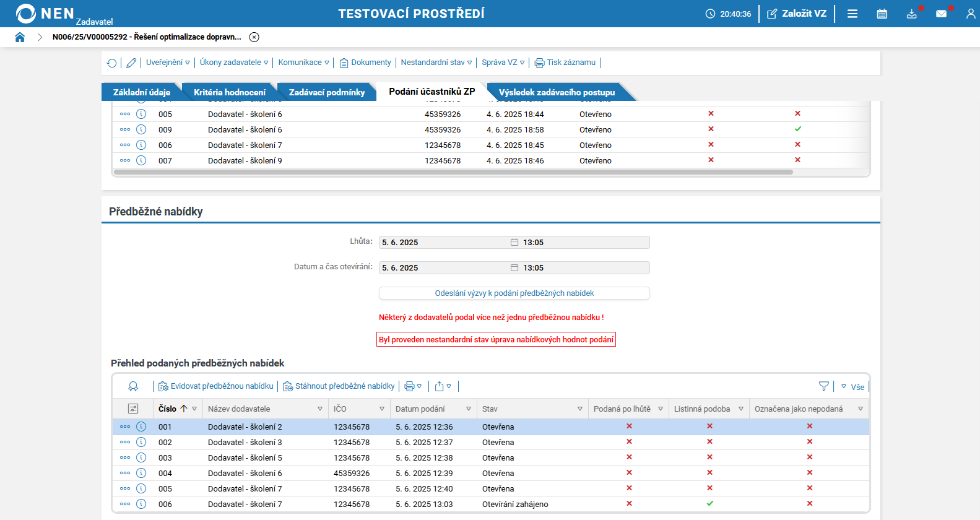This screenshot has width=980, height=520.
Task: Click Listinná podoba checkmark for bid 006
Action: 709,503
